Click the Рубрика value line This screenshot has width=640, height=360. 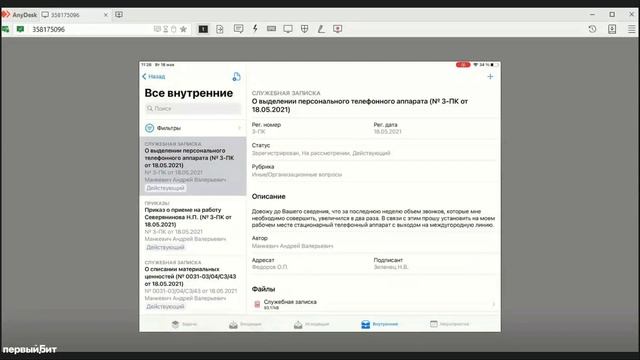point(297,175)
